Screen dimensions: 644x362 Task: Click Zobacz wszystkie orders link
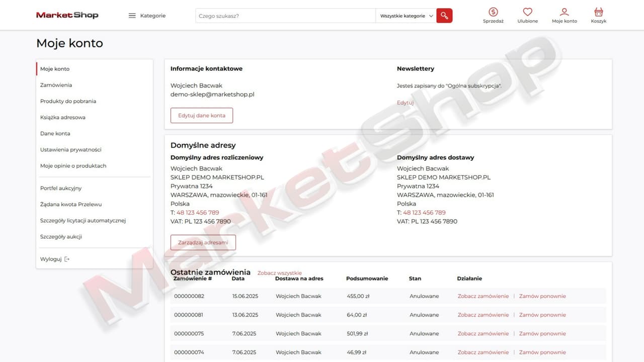[x=279, y=273]
